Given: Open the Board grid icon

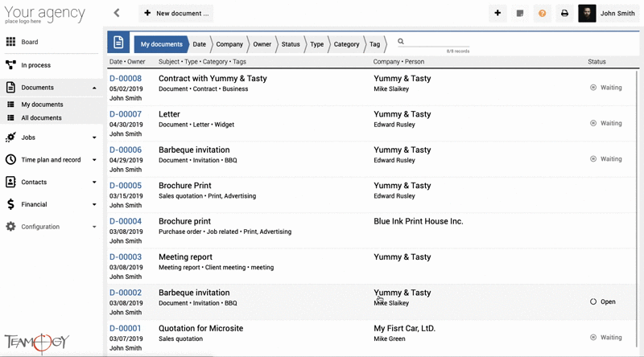Looking at the screenshot, I should [10, 42].
